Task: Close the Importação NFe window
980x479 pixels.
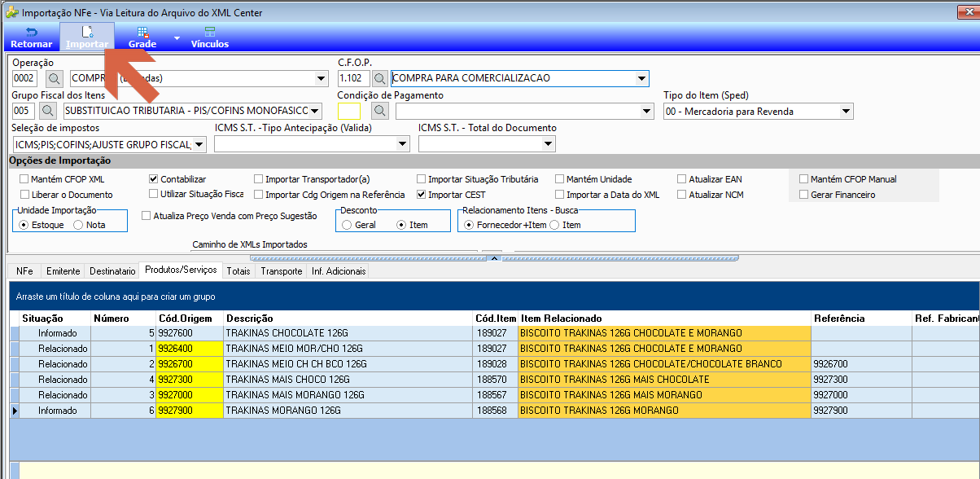Action: [x=967, y=12]
